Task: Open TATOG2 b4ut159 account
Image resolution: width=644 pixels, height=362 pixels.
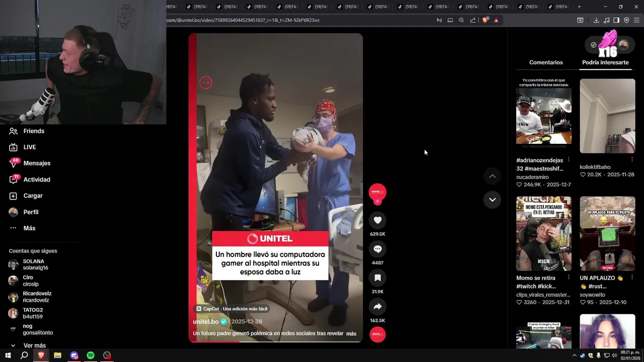Action: (x=26, y=313)
